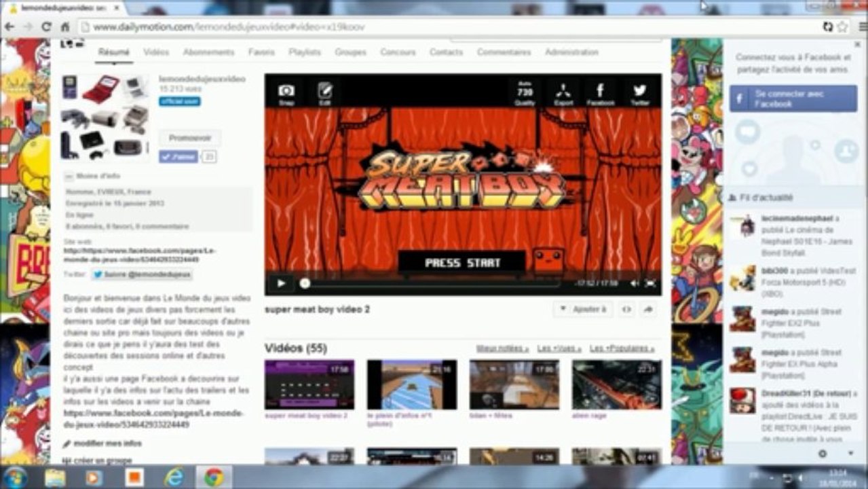
Task: Play the super meat boy video
Action: point(281,283)
